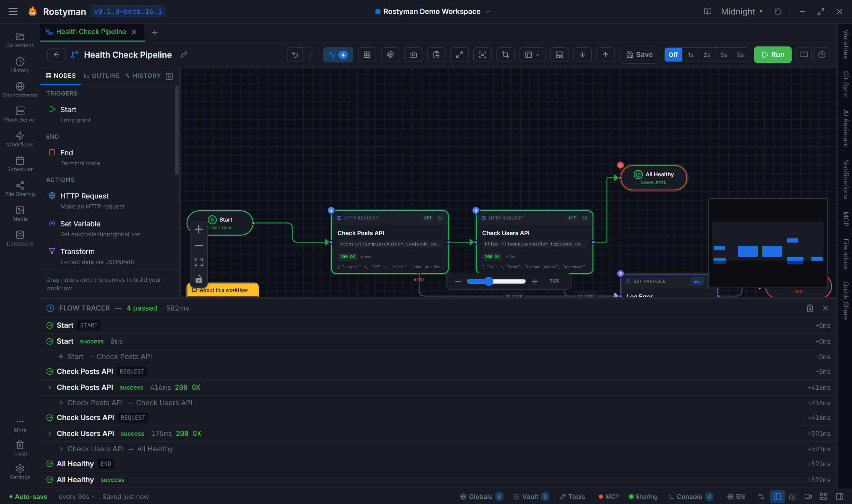The height and width of the screenshot is (504, 852).
Task: Set auto-run interval to 3s
Action: [724, 55]
